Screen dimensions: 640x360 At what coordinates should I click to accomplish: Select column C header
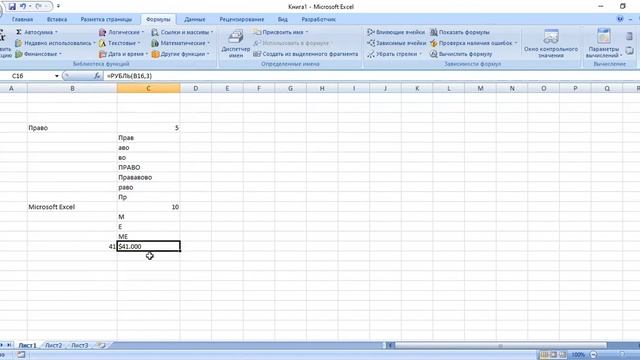click(x=149, y=88)
